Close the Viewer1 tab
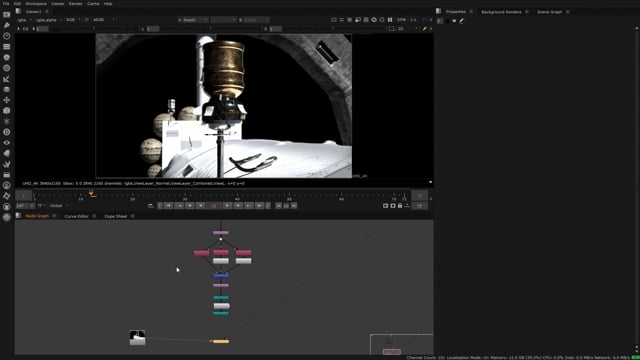Screen dimensions: 640x360 [47, 11]
